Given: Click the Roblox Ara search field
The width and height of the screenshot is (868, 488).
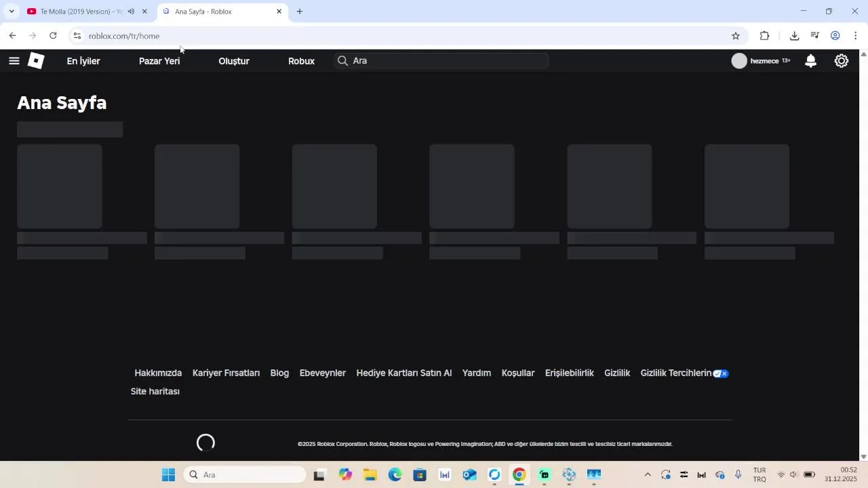Looking at the screenshot, I should (x=441, y=61).
